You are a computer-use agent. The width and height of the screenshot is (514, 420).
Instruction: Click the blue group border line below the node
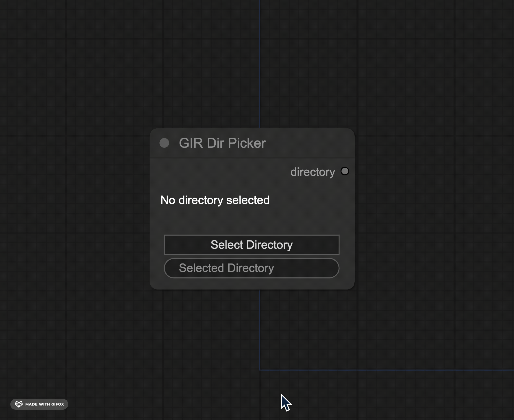click(260, 331)
